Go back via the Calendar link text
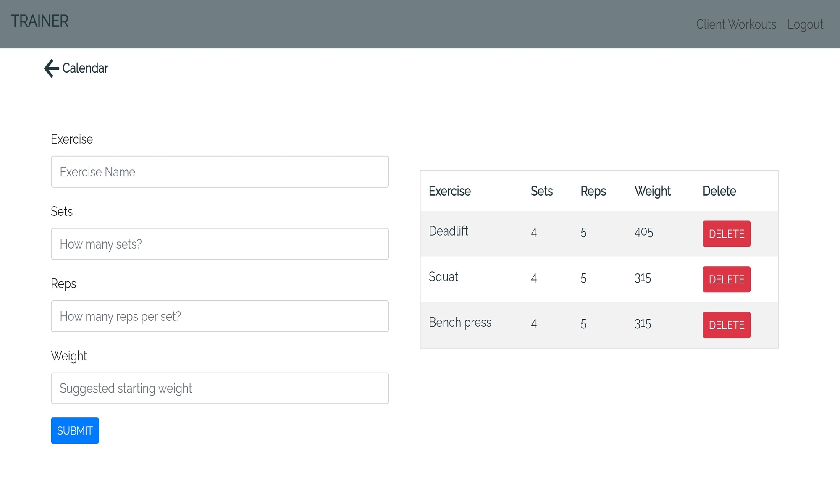 (x=85, y=68)
